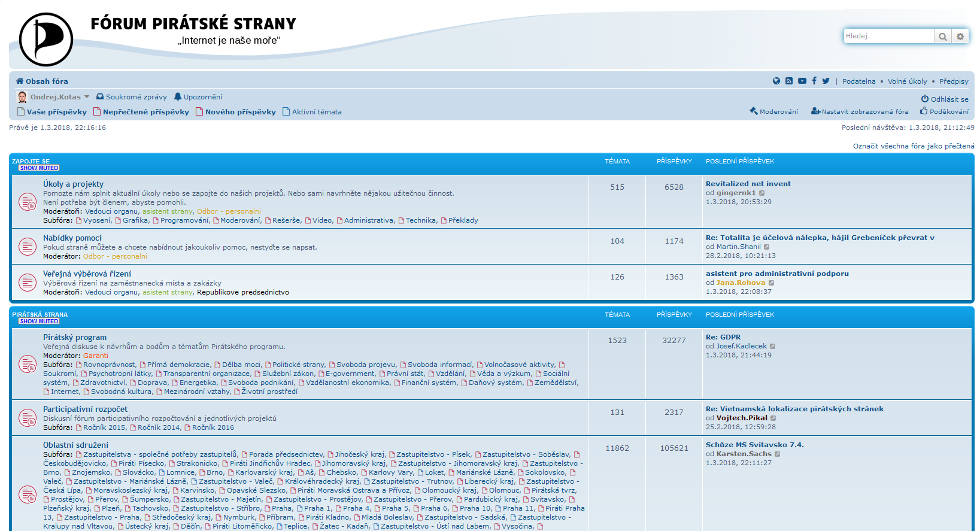Open the YouTube channel icon
Screen dimensions: 980x531
tap(802, 81)
